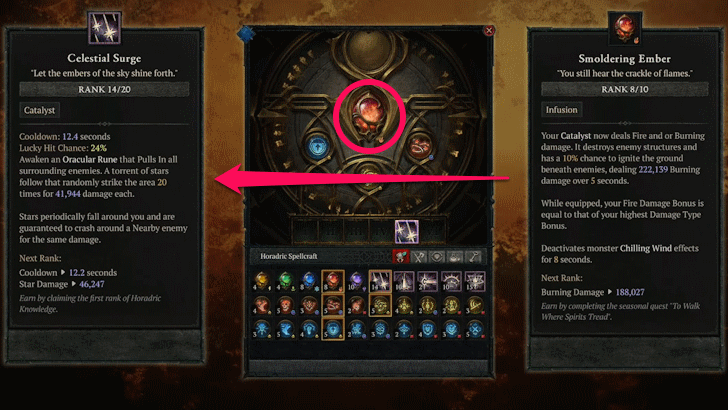Click the blue diamond emblem atop the window

click(x=246, y=33)
